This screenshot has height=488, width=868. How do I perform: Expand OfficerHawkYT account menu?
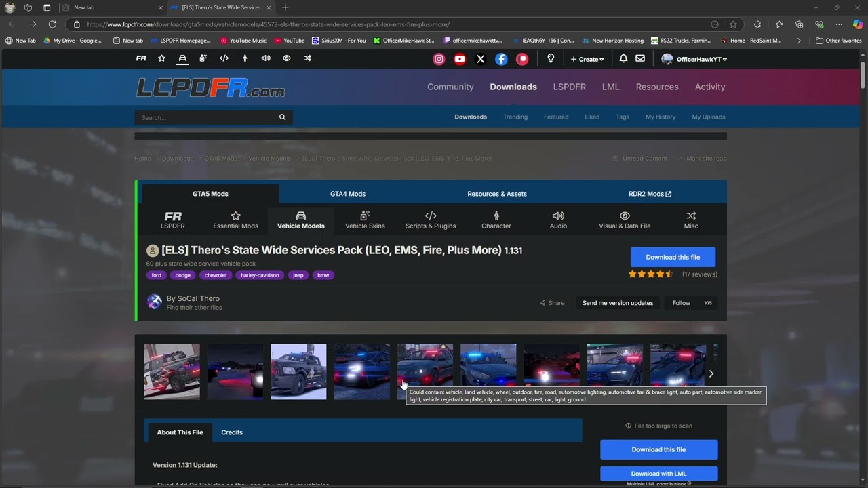(694, 59)
